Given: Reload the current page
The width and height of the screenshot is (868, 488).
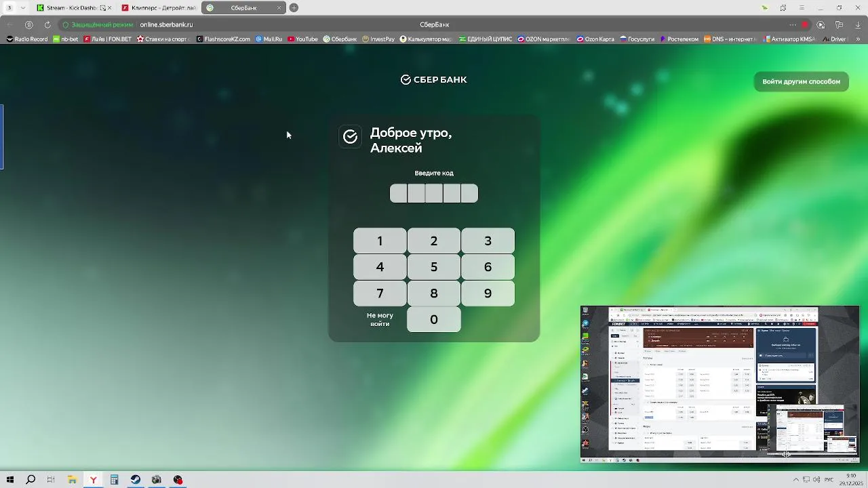Looking at the screenshot, I should 47,24.
